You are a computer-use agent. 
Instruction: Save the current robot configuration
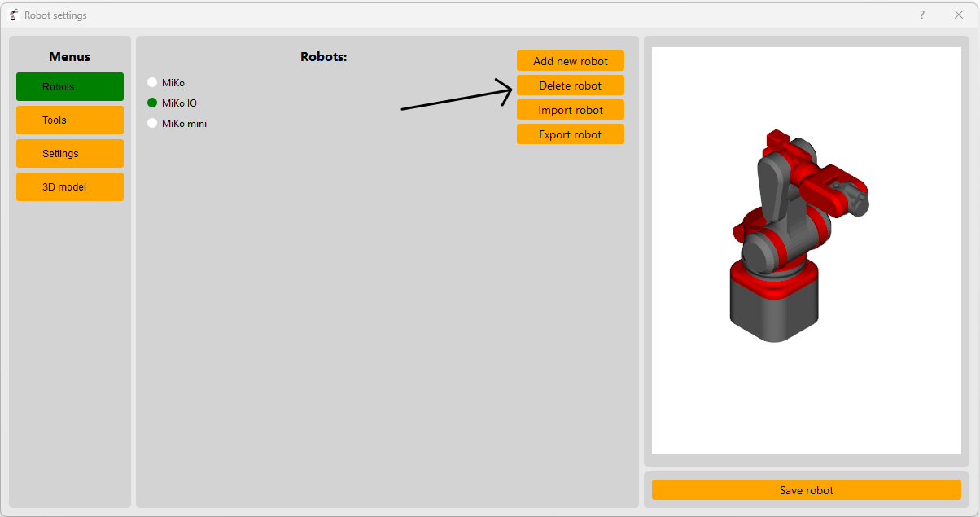click(x=806, y=490)
